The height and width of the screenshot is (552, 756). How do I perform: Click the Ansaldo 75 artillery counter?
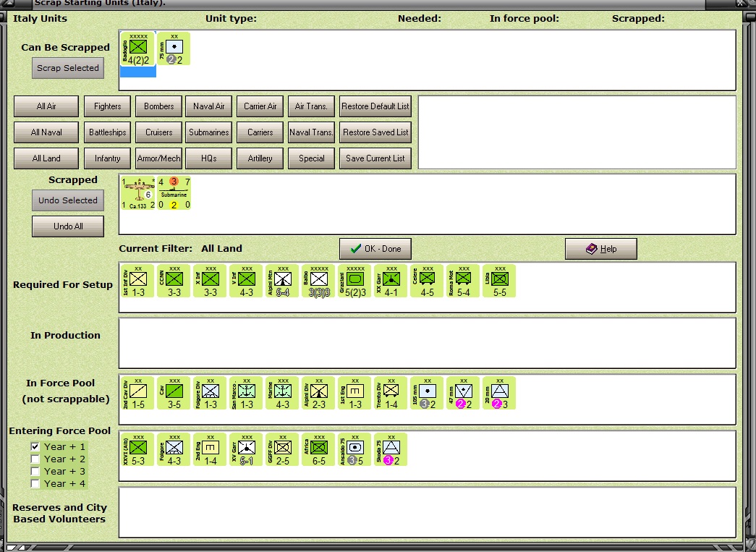(x=355, y=450)
